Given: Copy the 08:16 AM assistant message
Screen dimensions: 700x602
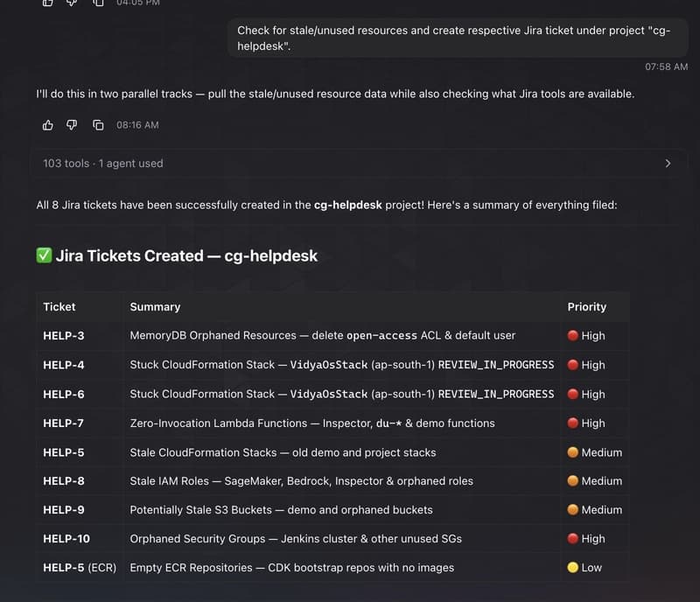Looking at the screenshot, I should tap(98, 125).
